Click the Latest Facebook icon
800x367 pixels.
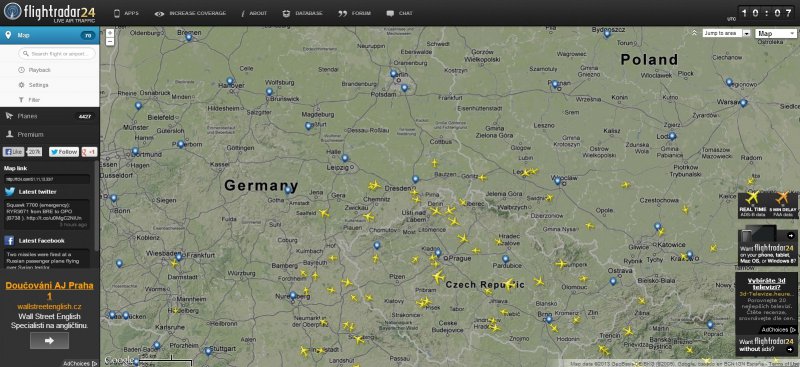tap(9, 240)
